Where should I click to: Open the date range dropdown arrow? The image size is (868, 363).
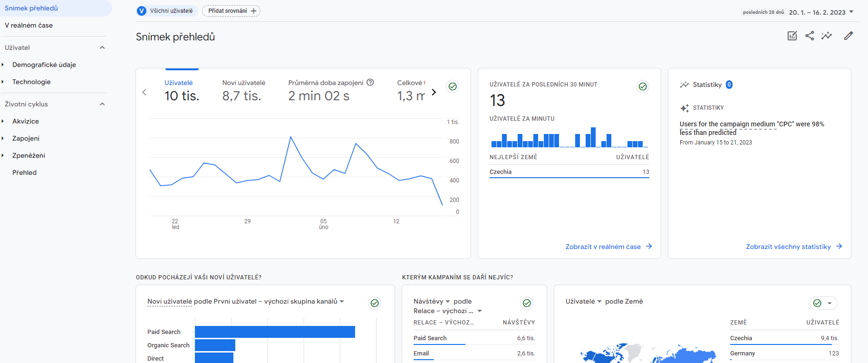851,12
